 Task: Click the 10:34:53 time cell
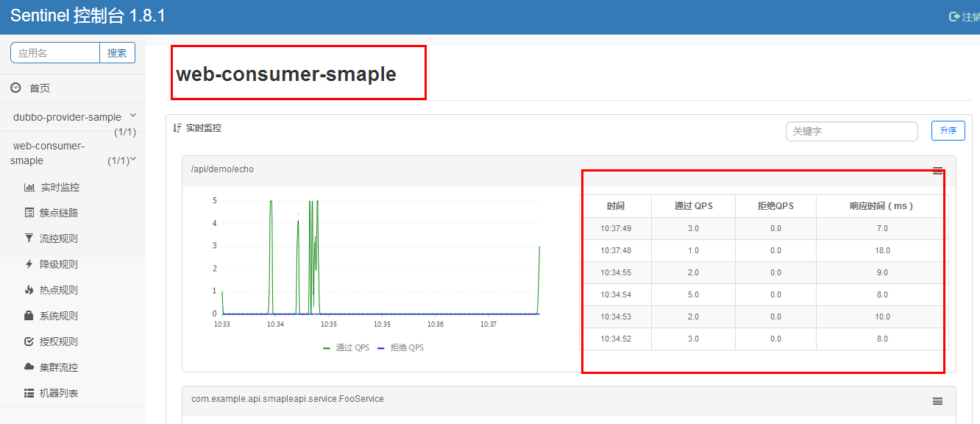point(616,317)
